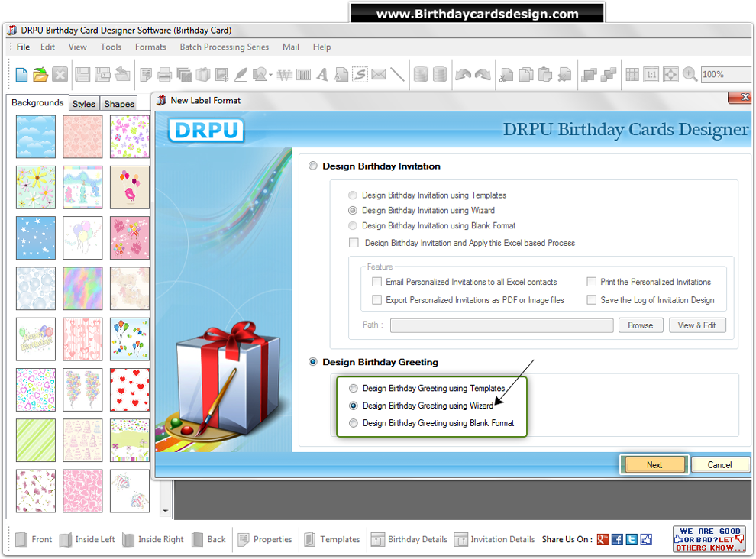Click the Cut scissors toolbar icon

pyautogui.click(x=506, y=75)
